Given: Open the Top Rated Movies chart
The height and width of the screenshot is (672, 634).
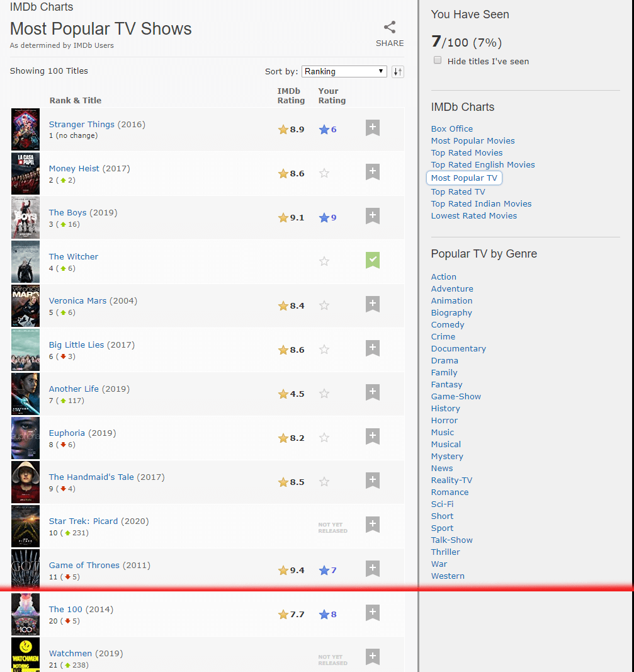Looking at the screenshot, I should (x=467, y=152).
